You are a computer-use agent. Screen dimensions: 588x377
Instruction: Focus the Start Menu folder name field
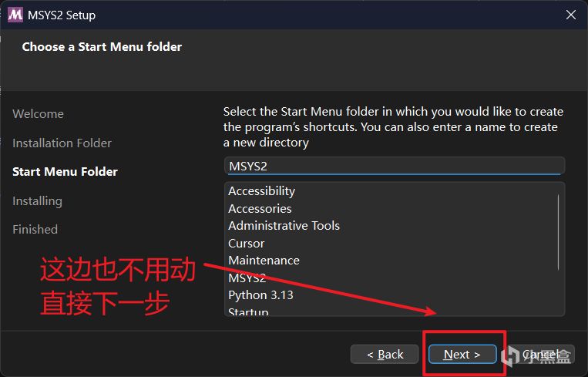394,166
